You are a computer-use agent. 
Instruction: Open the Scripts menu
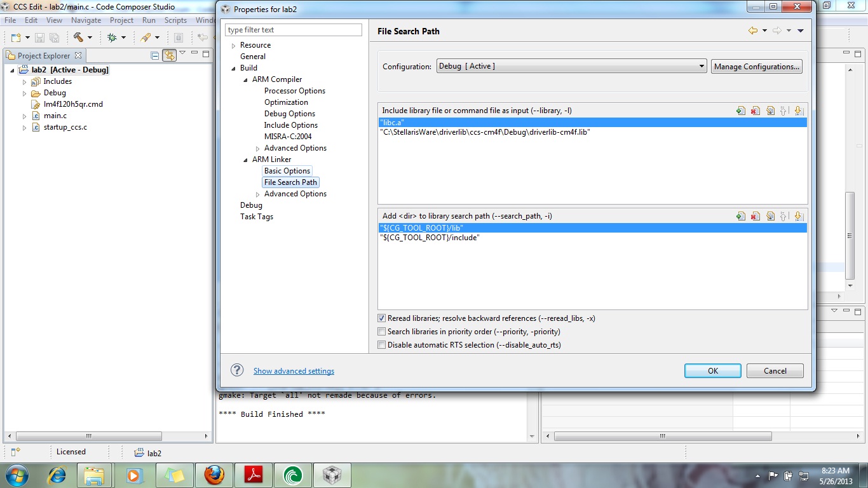(175, 20)
